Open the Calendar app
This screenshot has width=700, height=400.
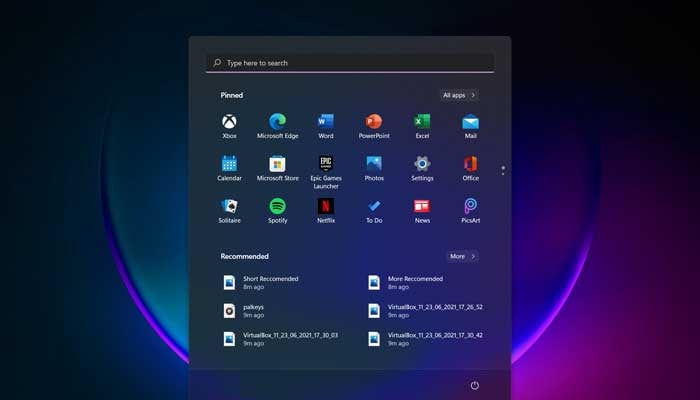229,169
